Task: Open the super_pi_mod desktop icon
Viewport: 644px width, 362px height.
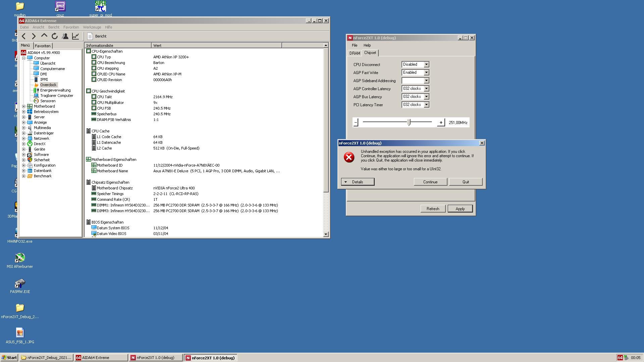Action: (x=101, y=8)
